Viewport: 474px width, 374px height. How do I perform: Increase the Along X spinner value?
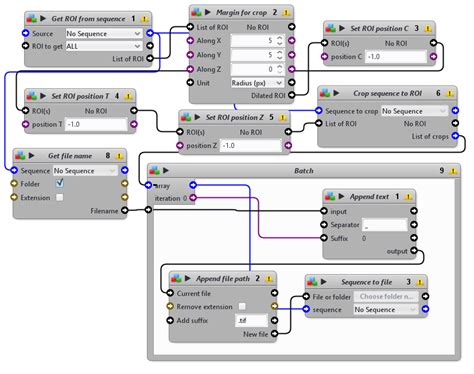click(x=280, y=38)
